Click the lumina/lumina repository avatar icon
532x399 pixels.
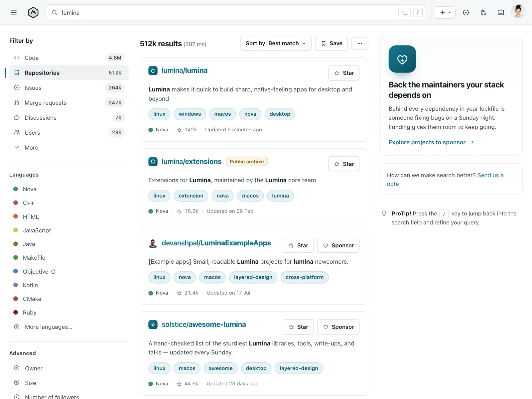pos(153,70)
